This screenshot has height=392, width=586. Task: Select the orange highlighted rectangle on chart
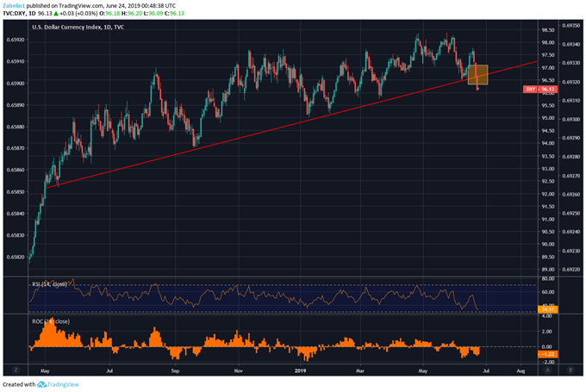coord(477,75)
